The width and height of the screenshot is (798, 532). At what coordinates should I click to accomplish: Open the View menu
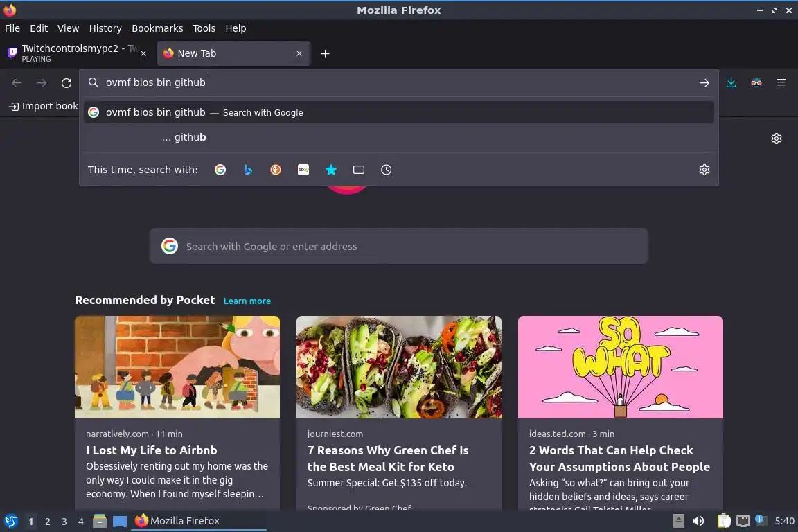click(x=68, y=28)
